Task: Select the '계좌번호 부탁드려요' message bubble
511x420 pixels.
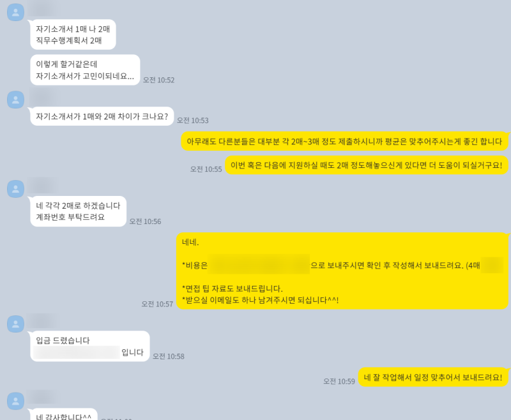Action: (x=78, y=211)
